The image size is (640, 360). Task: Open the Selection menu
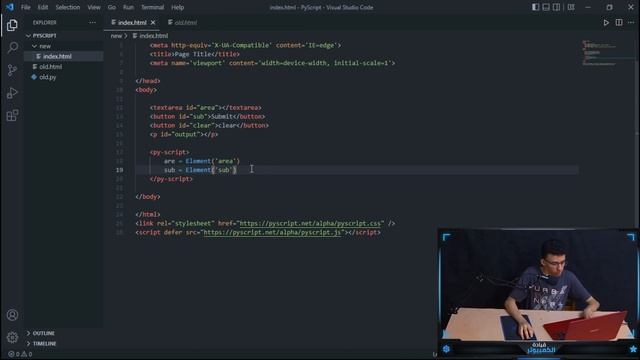68,7
